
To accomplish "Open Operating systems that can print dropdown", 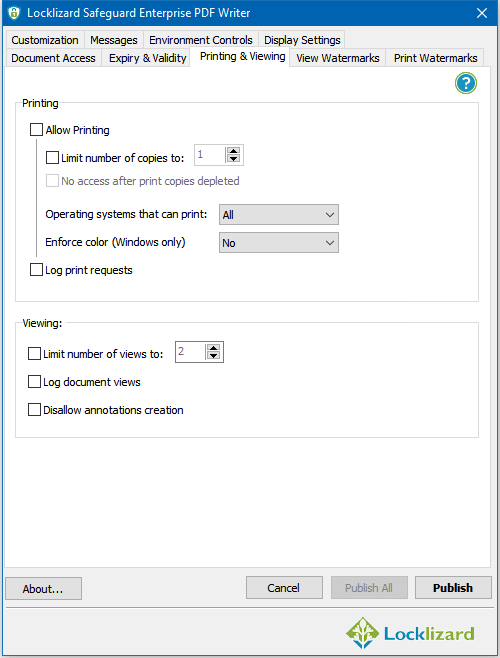I will [x=279, y=215].
